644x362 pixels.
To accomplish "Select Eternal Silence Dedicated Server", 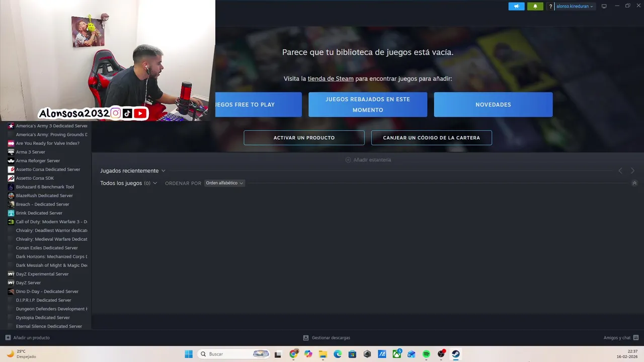I will click(x=47, y=326).
